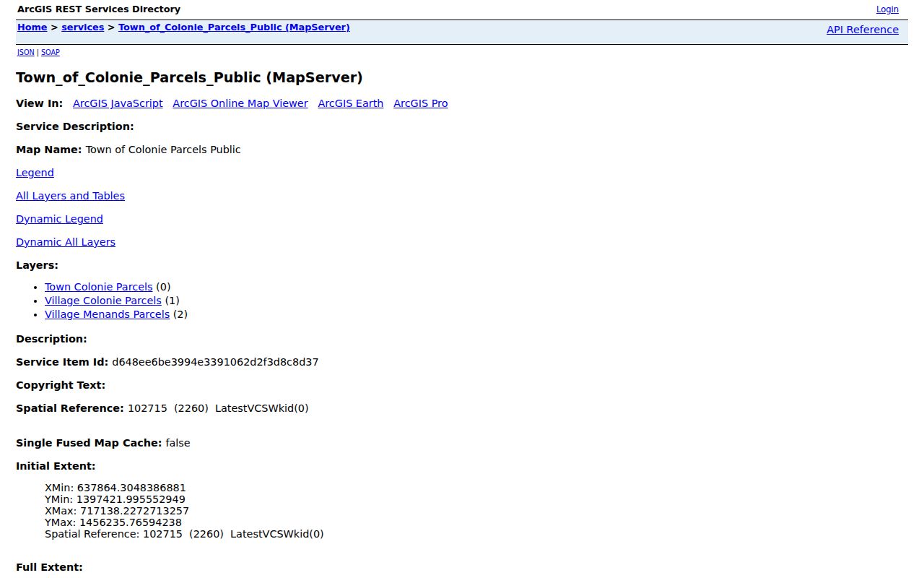The height and width of the screenshot is (578, 924).
Task: View in ArcGIS JavaScript
Action: (118, 103)
